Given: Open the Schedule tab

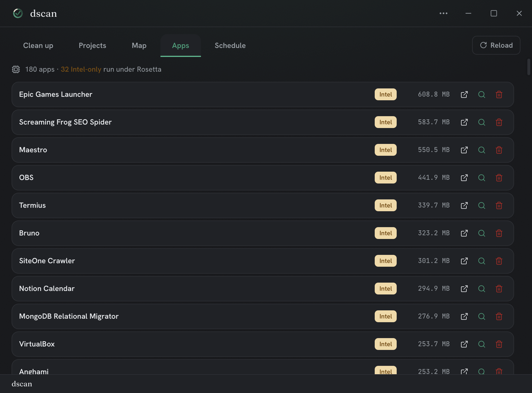Looking at the screenshot, I should click(x=230, y=46).
